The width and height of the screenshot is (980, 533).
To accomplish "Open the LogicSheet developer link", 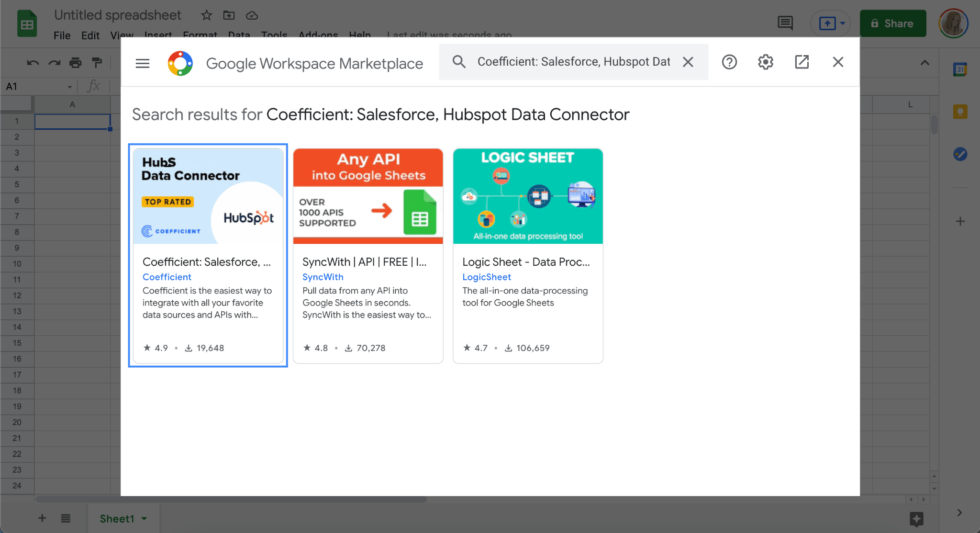I will tap(487, 277).
